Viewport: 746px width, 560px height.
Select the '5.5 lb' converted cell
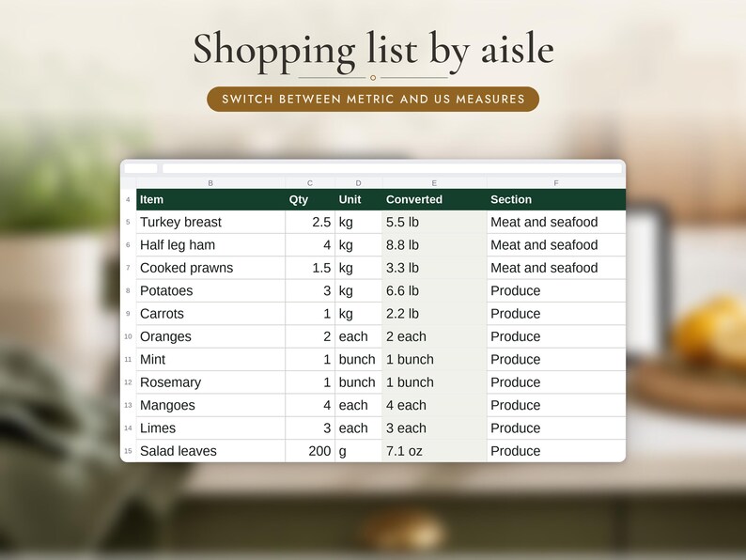[434, 222]
